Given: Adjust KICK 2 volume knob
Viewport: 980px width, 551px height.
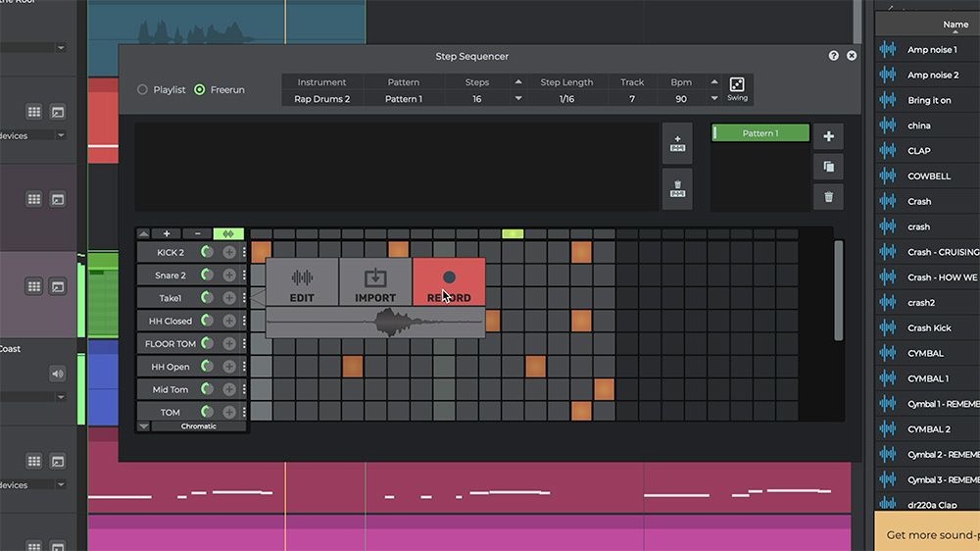Looking at the screenshot, I should [207, 252].
